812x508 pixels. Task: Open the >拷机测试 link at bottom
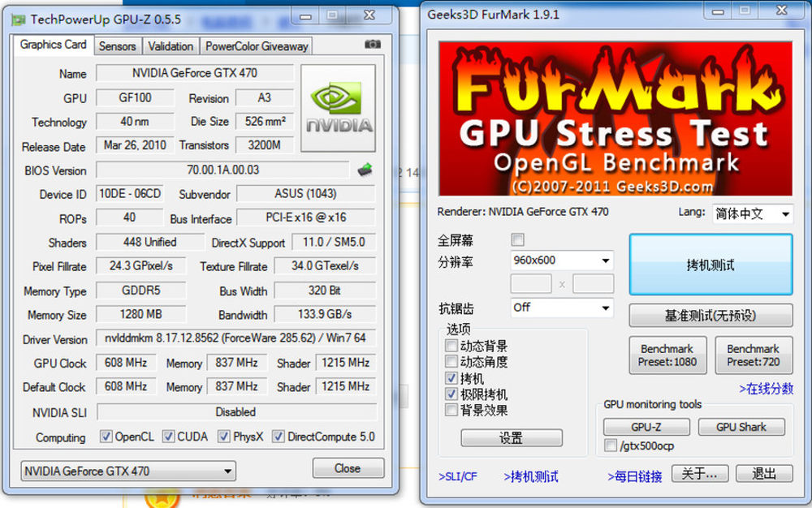point(531,476)
